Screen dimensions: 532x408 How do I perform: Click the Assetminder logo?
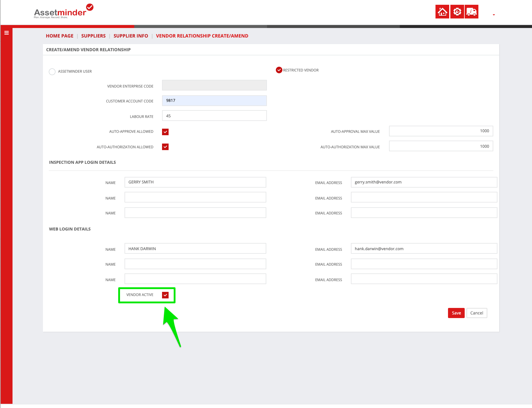pos(63,11)
